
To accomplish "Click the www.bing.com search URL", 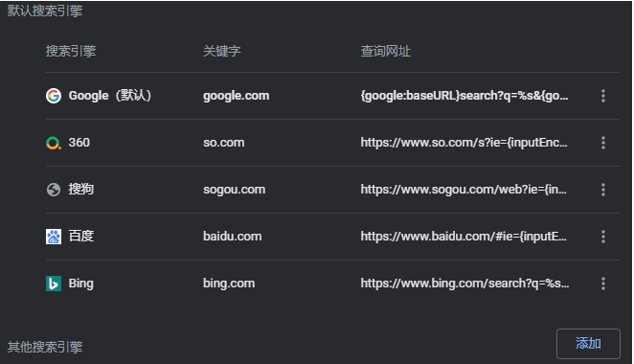I will 464,284.
